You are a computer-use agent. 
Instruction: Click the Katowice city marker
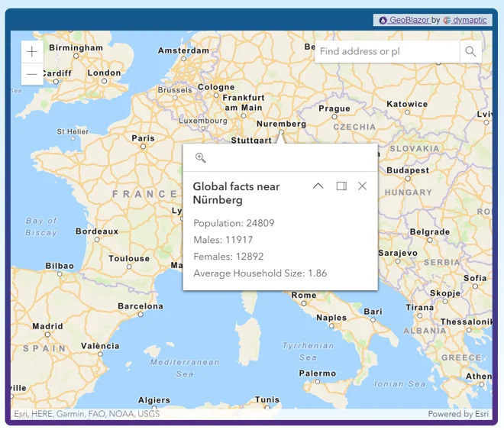click(x=407, y=112)
